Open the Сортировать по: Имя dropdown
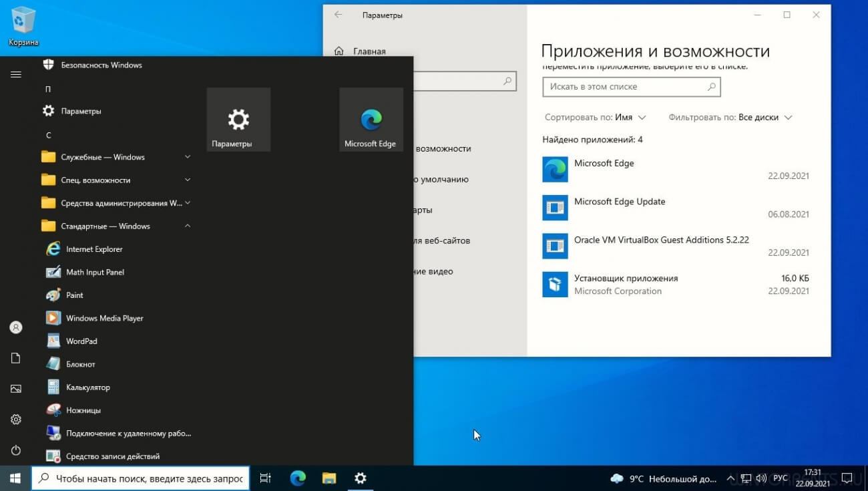The image size is (868, 491). 596,117
